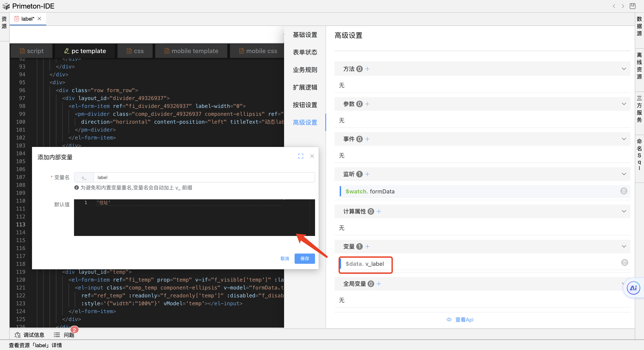Open the 业务规则 settings menu item
The width and height of the screenshot is (644, 350).
click(305, 70)
